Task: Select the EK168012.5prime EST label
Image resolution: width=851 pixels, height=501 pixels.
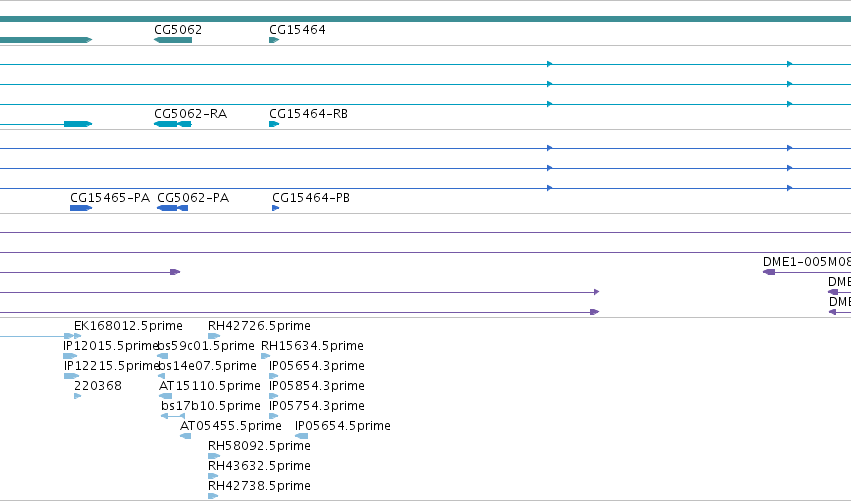Action: (x=128, y=326)
